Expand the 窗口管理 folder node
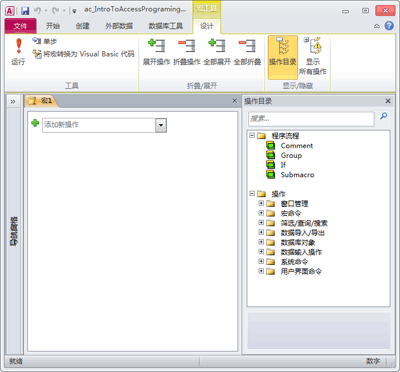 261,203
